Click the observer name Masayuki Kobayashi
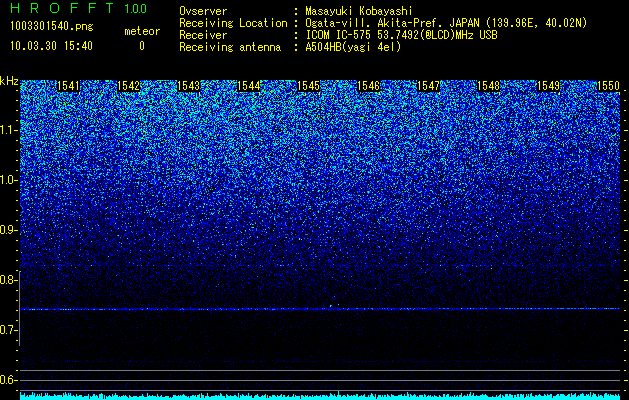This screenshot has width=629, height=400. click(359, 11)
